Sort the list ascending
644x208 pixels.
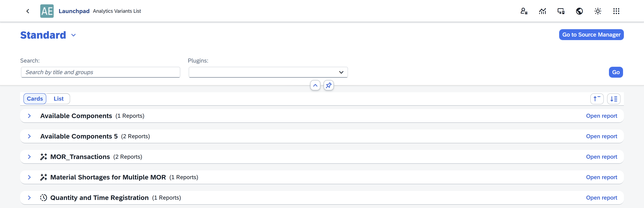(597, 99)
